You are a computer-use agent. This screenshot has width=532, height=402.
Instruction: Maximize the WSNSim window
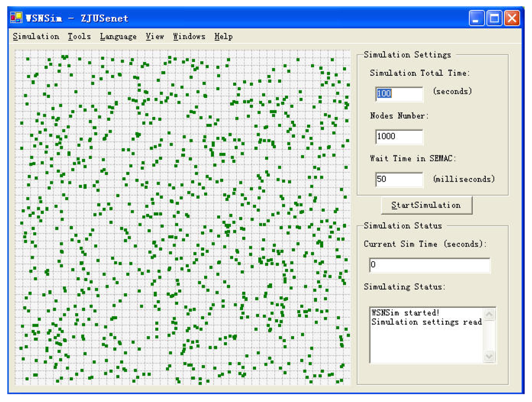pyautogui.click(x=495, y=18)
